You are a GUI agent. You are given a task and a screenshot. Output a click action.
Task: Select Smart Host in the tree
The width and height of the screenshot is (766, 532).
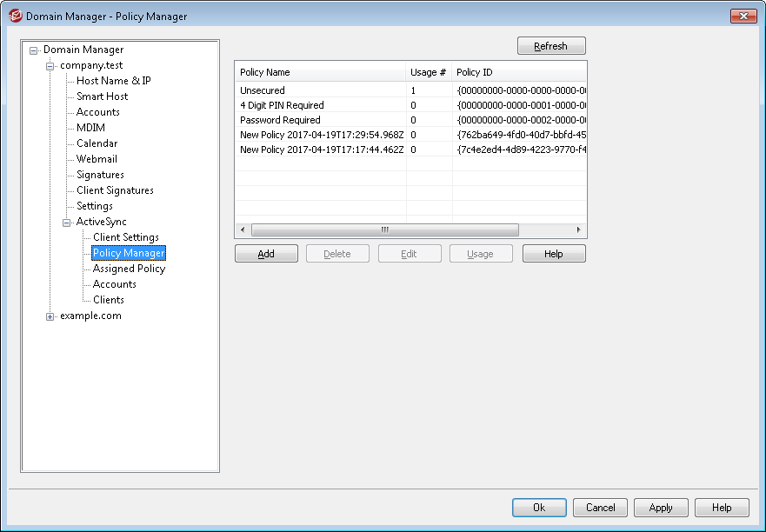click(102, 96)
